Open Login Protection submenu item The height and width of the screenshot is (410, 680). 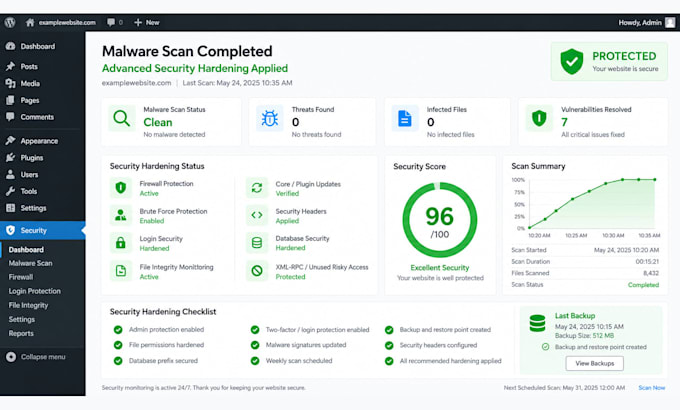pyautogui.click(x=35, y=291)
